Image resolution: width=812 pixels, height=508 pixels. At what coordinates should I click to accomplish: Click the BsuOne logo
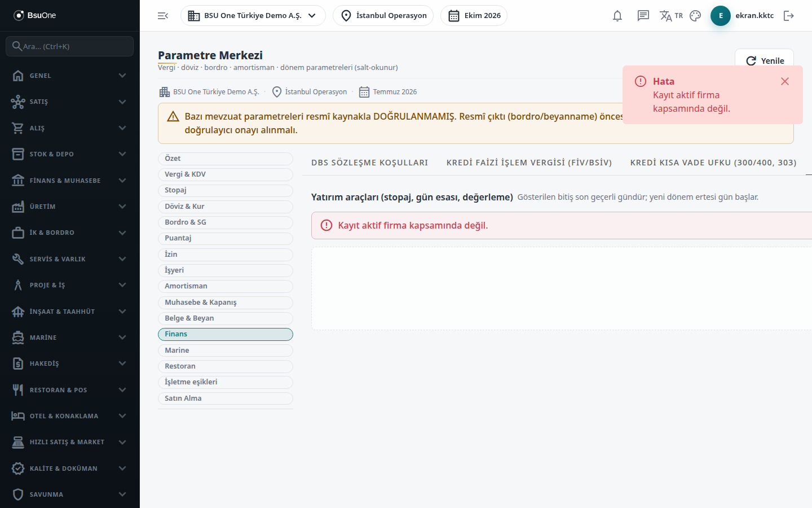point(34,15)
